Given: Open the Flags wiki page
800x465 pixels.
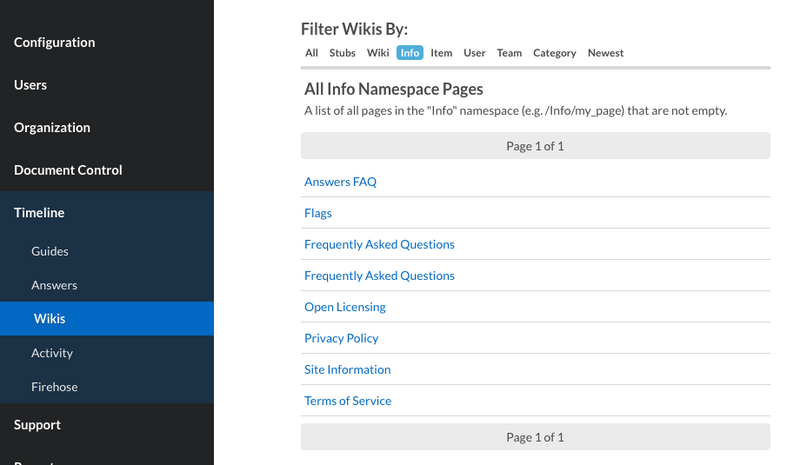Looking at the screenshot, I should point(318,213).
